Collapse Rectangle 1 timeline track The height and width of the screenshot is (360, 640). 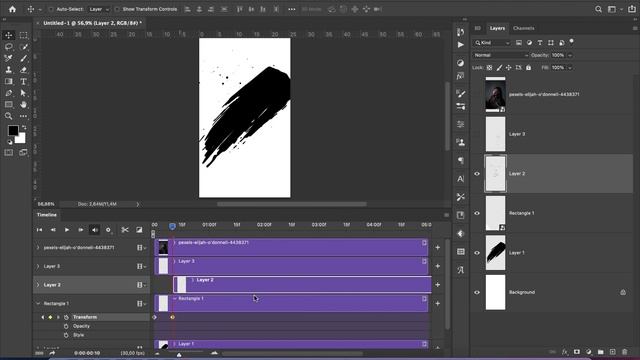coord(38,304)
